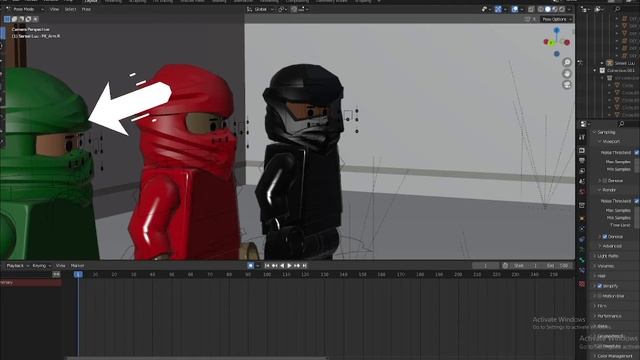
Task: Expand the Advanced subpanel under Render
Action: coord(600,246)
